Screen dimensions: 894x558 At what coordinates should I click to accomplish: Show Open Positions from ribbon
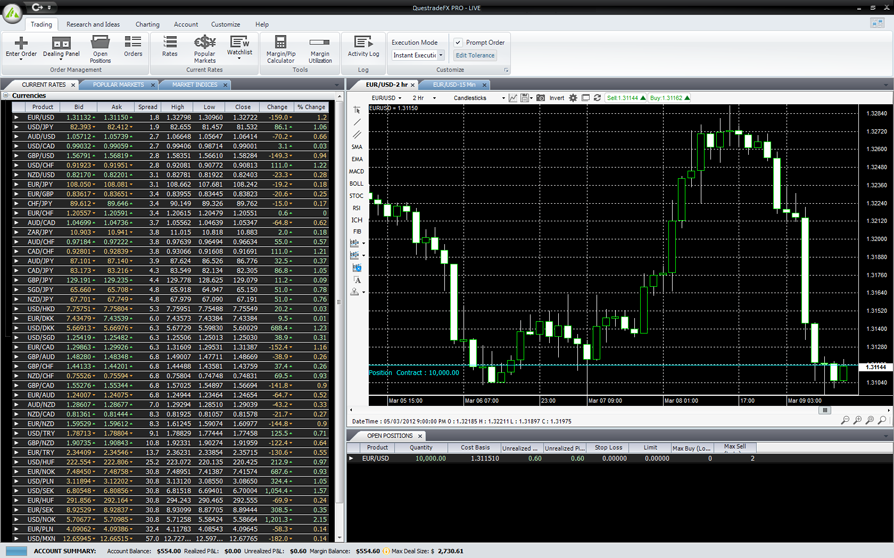(x=100, y=49)
